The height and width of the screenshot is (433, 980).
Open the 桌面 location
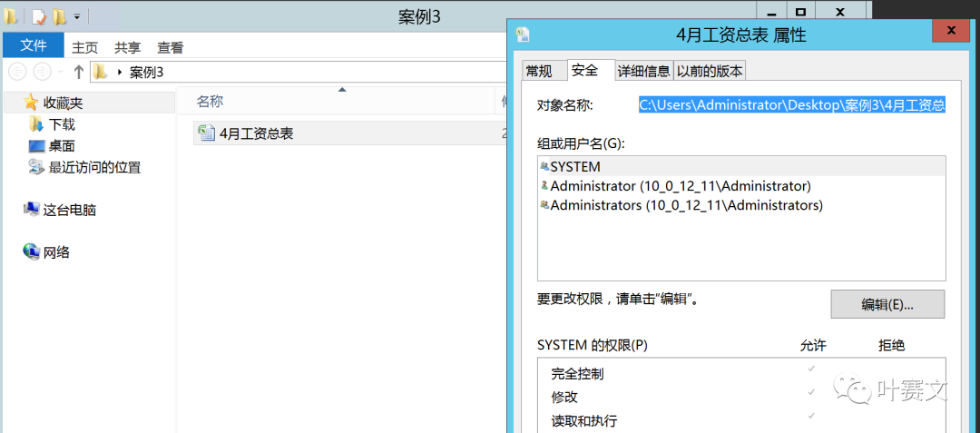(62, 146)
